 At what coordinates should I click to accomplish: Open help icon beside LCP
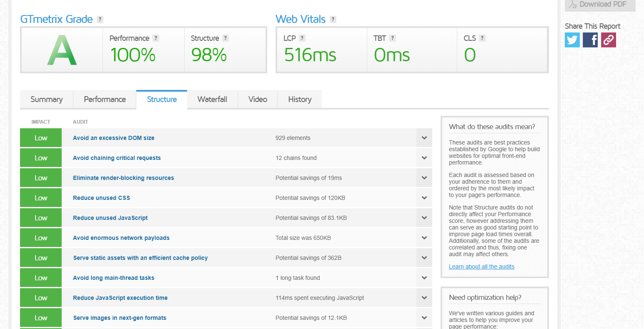pos(302,38)
